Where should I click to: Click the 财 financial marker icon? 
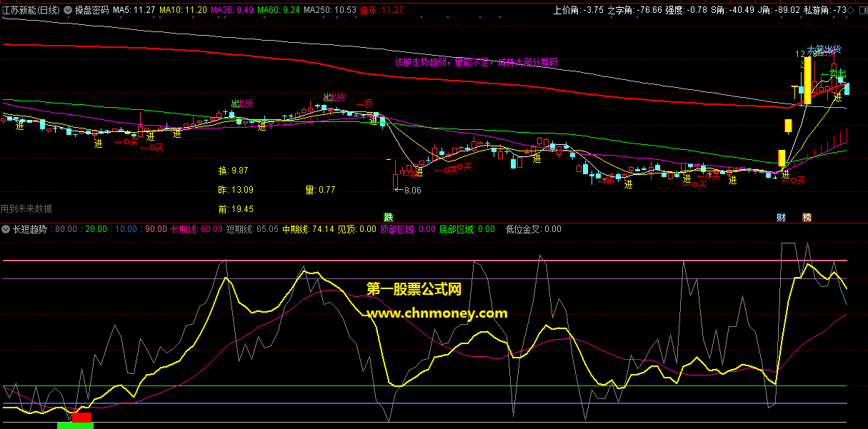point(782,217)
